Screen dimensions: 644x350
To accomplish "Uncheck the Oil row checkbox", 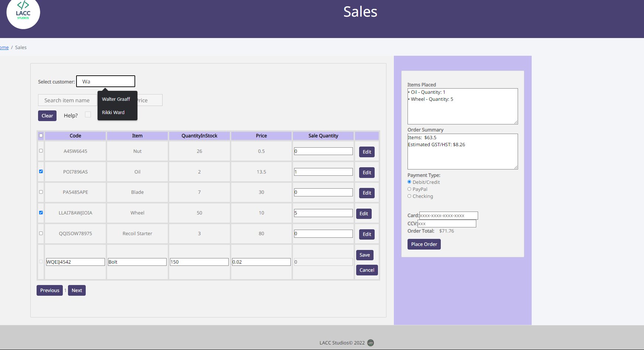I will [x=41, y=171].
